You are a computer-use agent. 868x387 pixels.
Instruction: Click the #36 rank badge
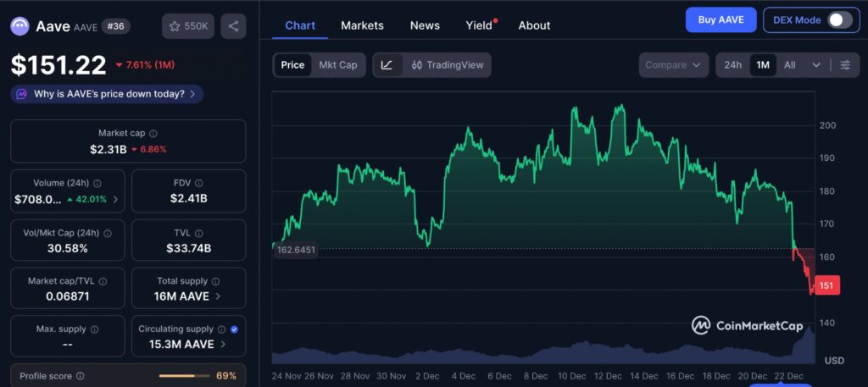point(115,26)
